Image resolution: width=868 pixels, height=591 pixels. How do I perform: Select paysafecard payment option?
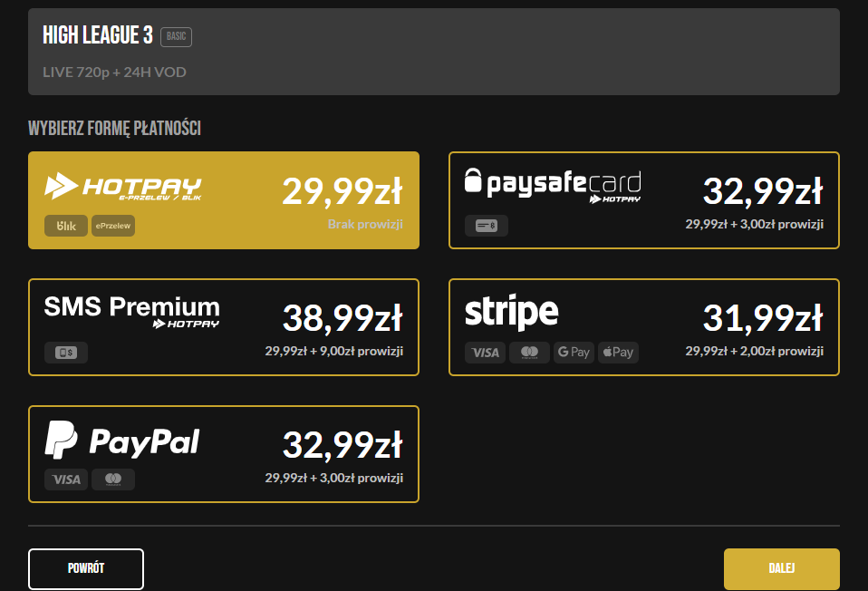644,200
